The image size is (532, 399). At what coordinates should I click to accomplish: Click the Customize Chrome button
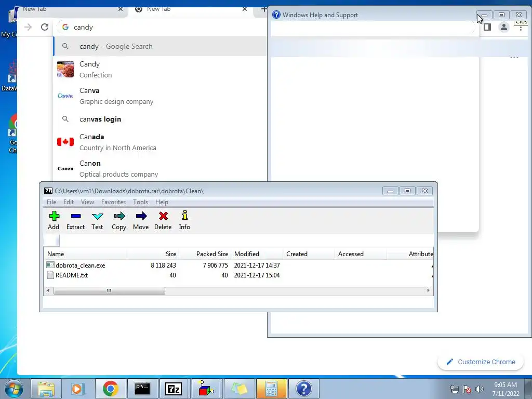(481, 362)
